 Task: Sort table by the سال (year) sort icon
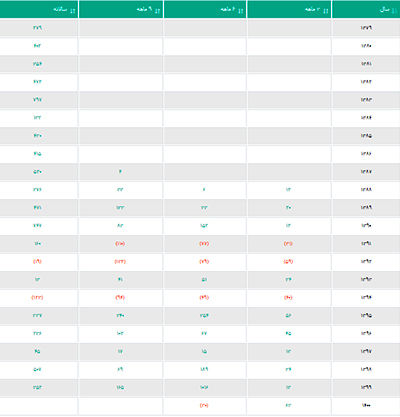pos(394,11)
